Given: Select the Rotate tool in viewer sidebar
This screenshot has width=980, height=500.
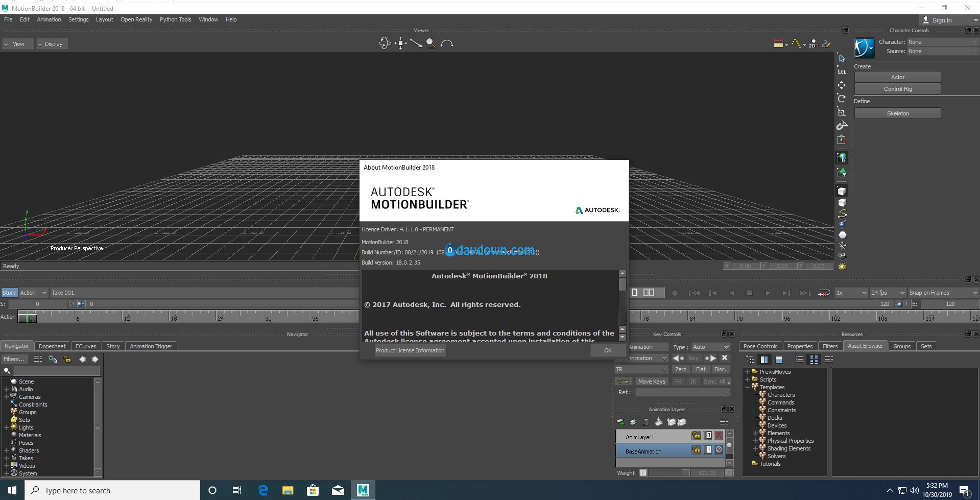Looking at the screenshot, I should [x=842, y=98].
